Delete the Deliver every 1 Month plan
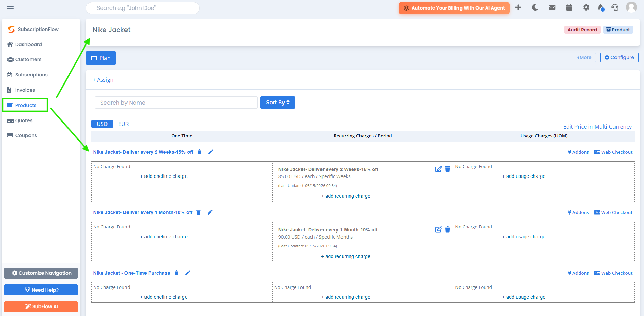The image size is (644, 316). [x=199, y=212]
